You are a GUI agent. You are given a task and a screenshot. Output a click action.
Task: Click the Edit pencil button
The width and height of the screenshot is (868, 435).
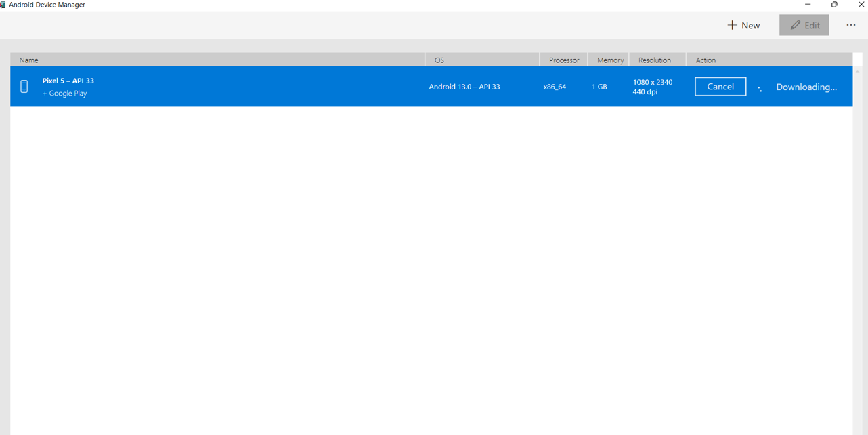click(804, 25)
